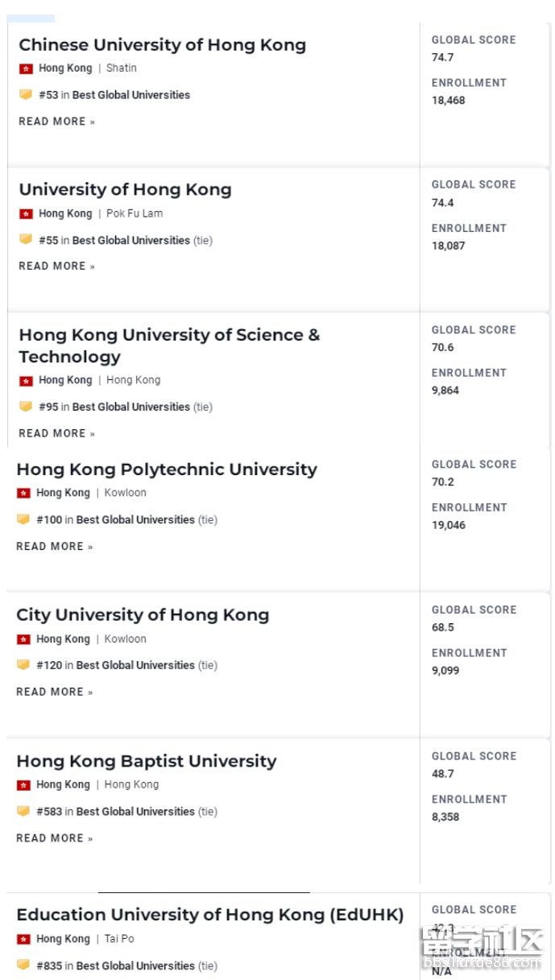Click READ MORE under City University of Hong Kong
Screen dimensions: 555x980
[54, 692]
